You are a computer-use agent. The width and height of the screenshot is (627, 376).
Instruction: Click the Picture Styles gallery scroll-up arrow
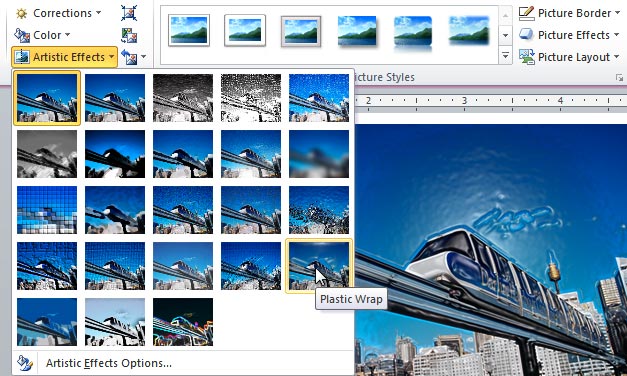coord(505,15)
